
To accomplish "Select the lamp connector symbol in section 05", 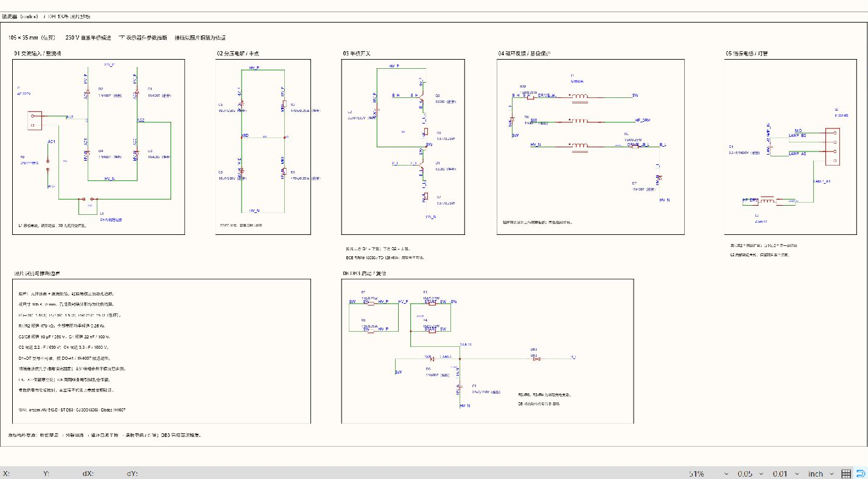I will (832, 146).
